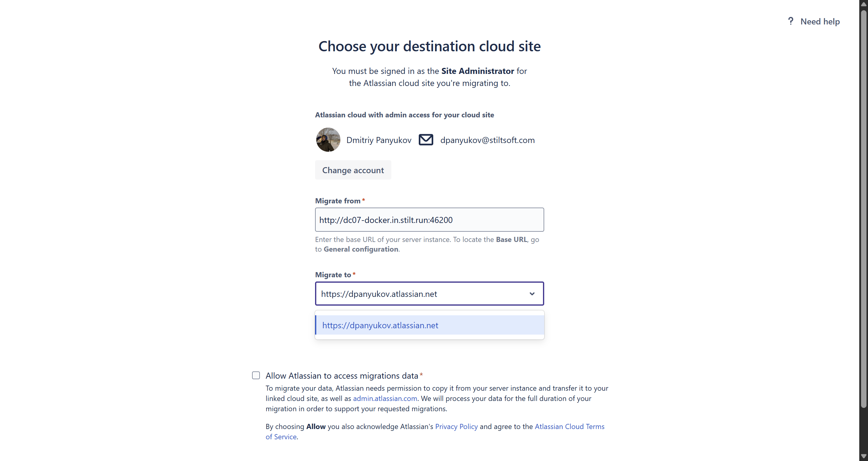
Task: Click scrollbar down arrow
Action: coord(863,456)
